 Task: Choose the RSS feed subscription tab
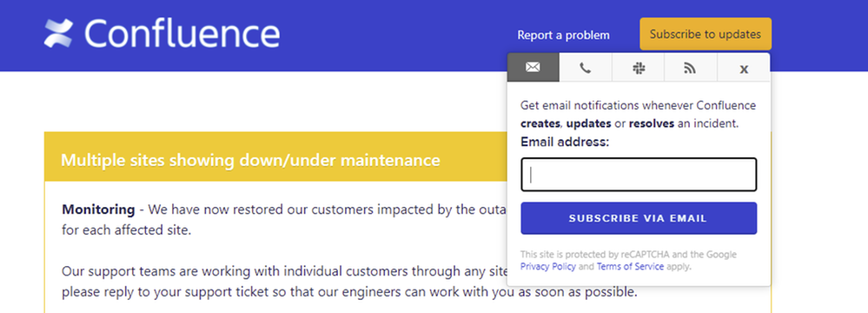click(690, 68)
